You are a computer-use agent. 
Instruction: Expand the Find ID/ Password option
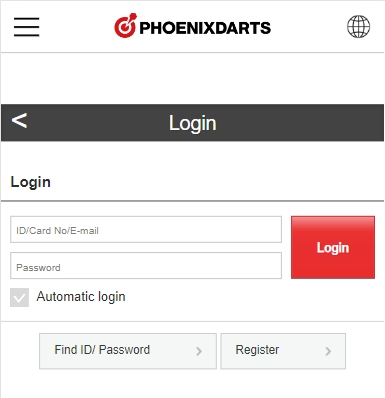(x=128, y=351)
